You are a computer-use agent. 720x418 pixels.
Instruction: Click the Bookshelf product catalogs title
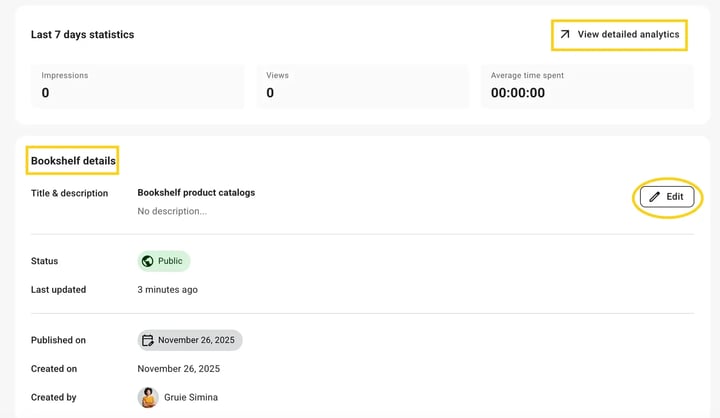pos(196,193)
